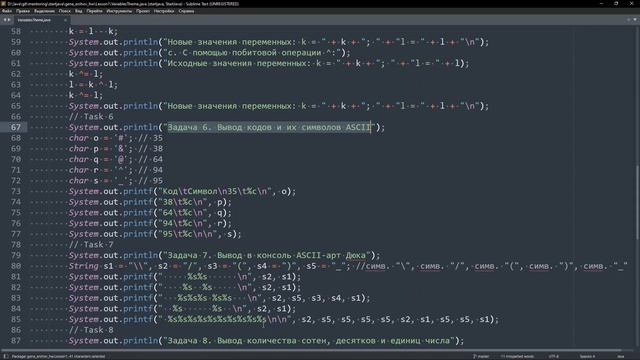Click 'char o' declaration on line 68
Viewport: 640px width, 360px height.
[x=84, y=138]
